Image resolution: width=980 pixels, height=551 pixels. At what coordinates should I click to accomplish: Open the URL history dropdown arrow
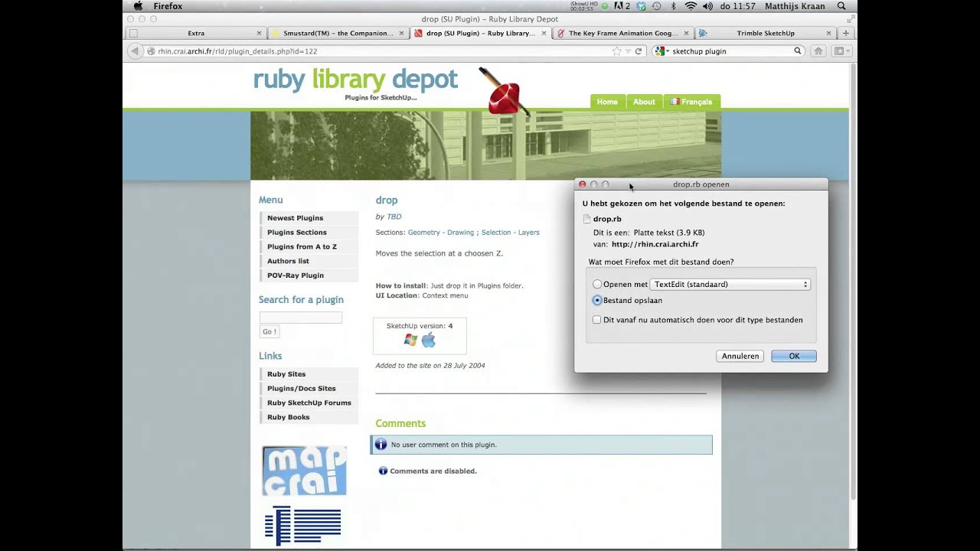pos(628,51)
